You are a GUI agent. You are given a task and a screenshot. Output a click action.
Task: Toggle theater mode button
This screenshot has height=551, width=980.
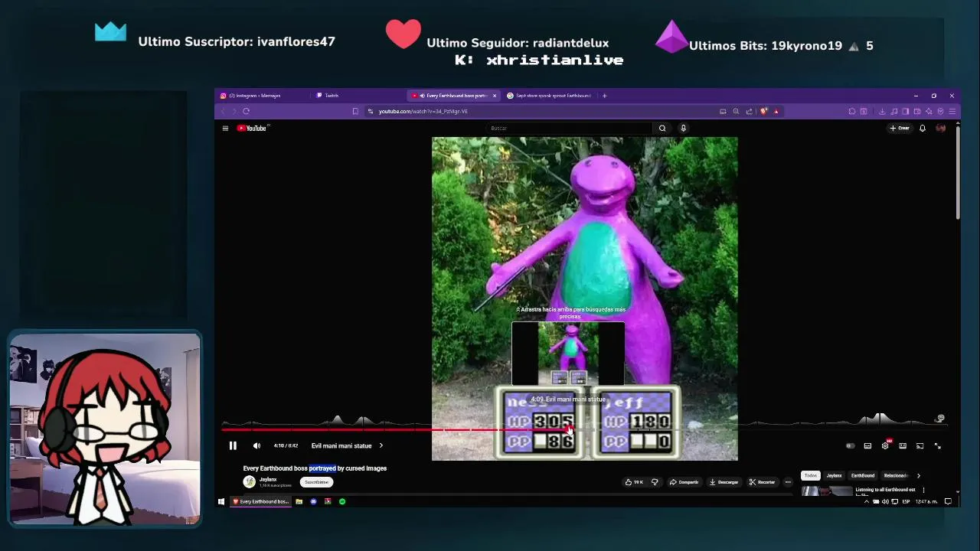pyautogui.click(x=903, y=445)
